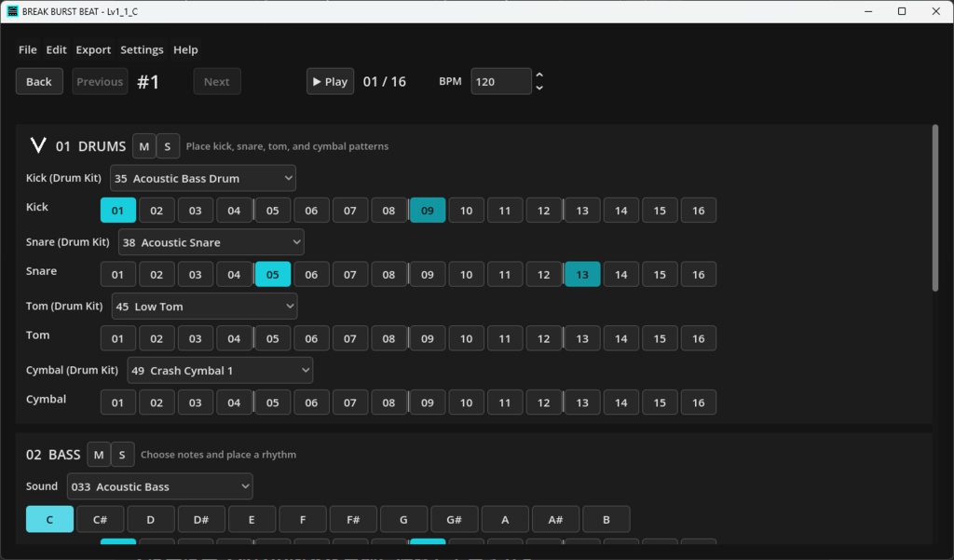
Task: Click the app icon in the title bar
Action: coord(12,11)
